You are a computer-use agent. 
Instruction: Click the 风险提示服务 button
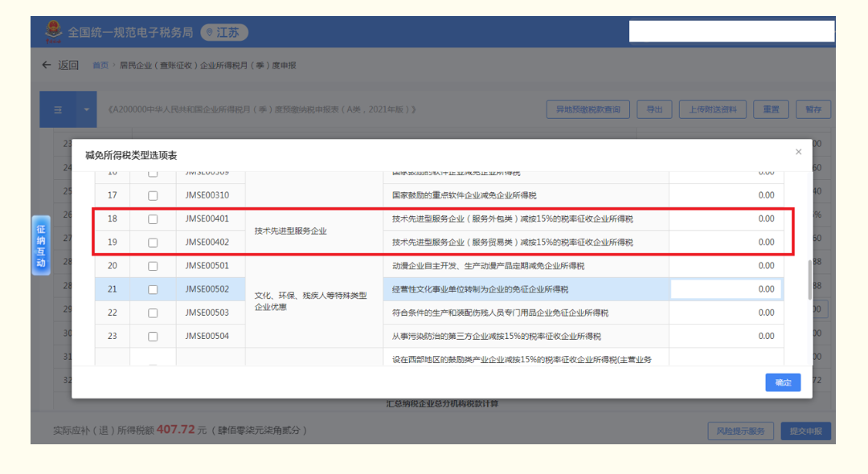741,431
